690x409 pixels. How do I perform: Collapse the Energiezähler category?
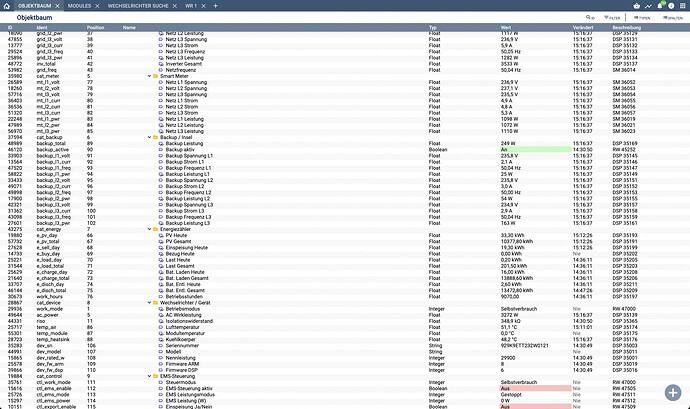click(x=149, y=229)
